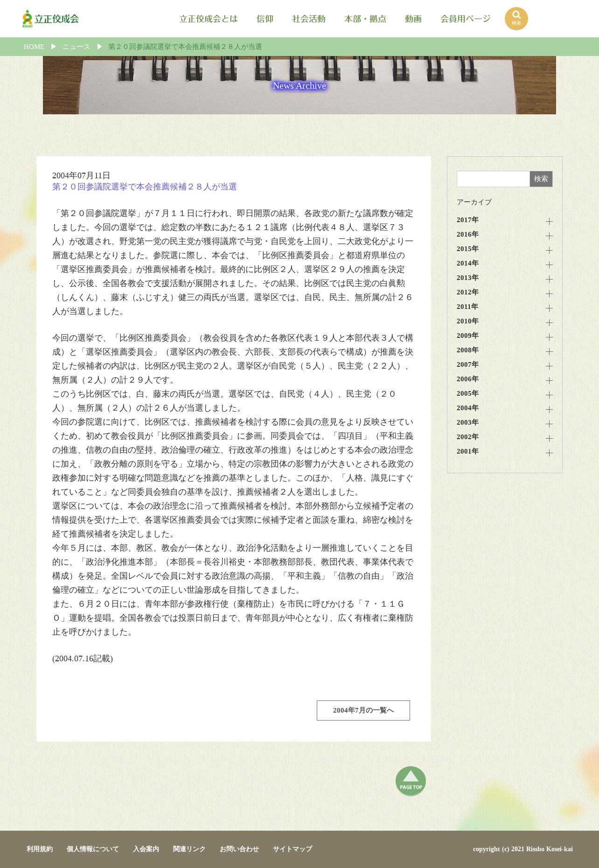Click the copyright 2021 Rissho Kosei-kai text
The width and height of the screenshot is (599, 868).
(x=523, y=849)
